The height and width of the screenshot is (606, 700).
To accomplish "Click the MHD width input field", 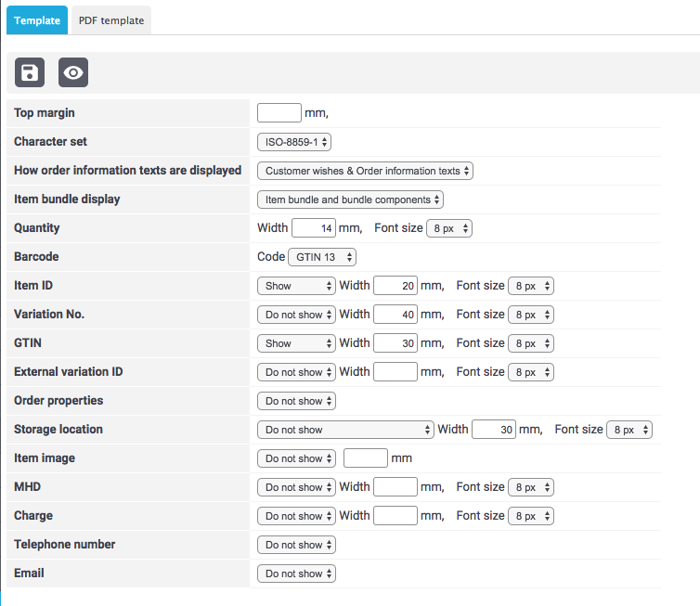I will 395,487.
